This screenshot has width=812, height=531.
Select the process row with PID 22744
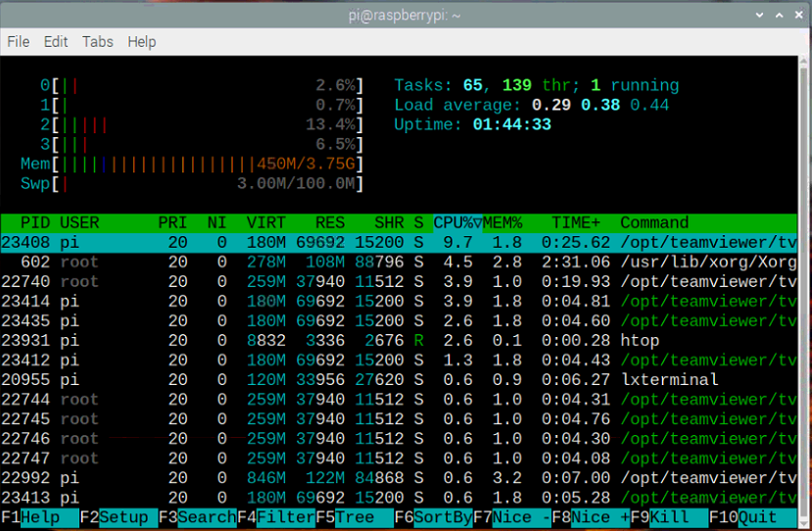point(399,400)
